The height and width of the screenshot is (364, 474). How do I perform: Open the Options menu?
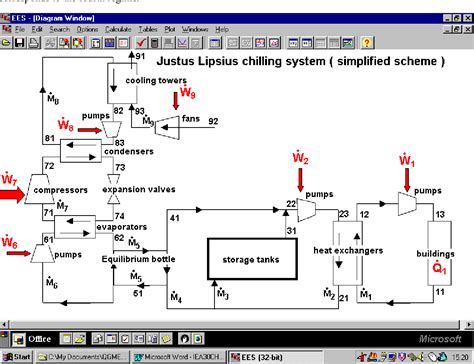[87, 29]
